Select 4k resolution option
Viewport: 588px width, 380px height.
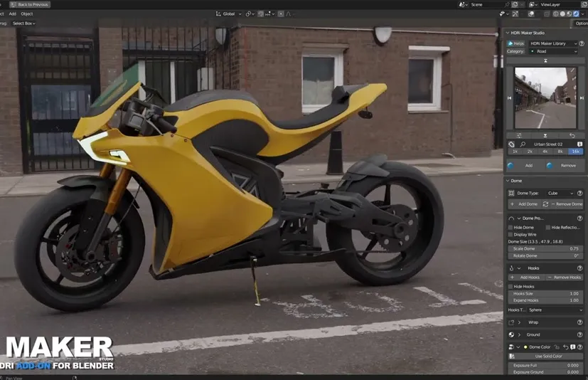tap(545, 152)
